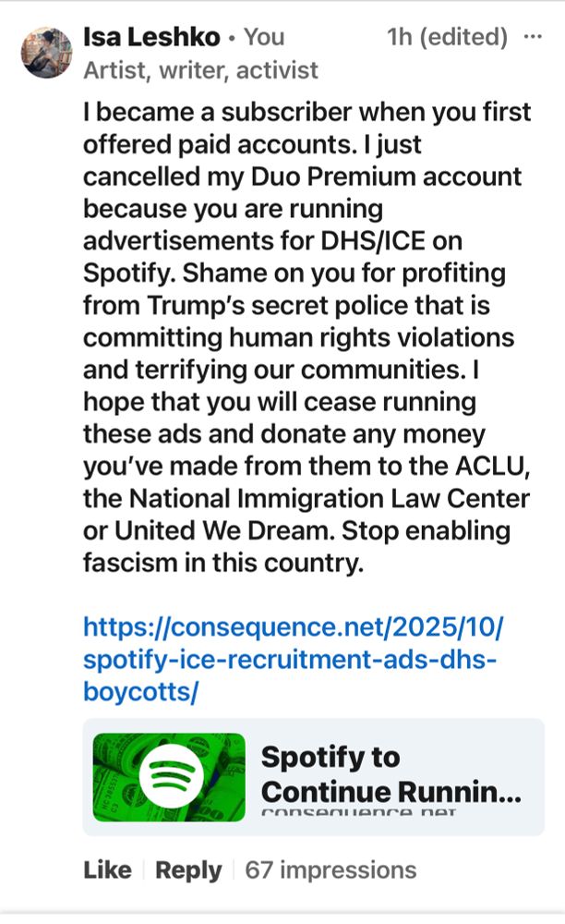
Task: Like the comment from Isa Leshko
Action: tap(109, 869)
